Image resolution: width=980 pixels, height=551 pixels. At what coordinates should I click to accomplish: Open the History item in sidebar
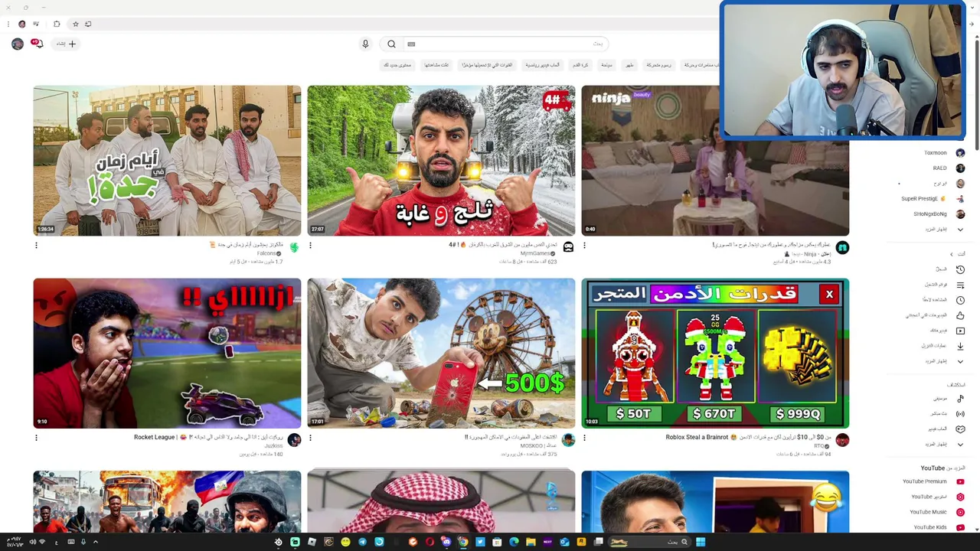pos(952,269)
